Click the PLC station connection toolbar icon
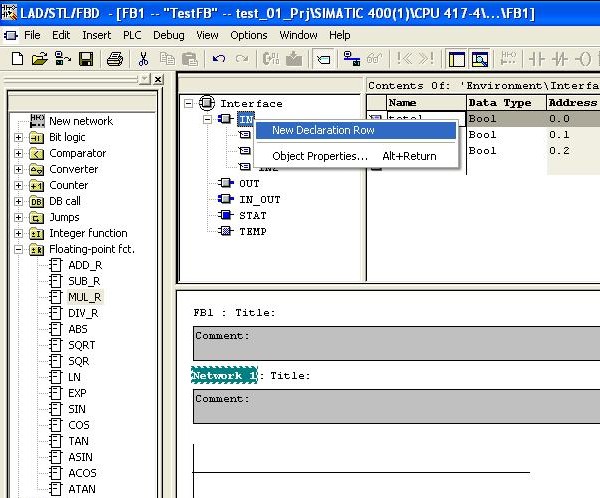The width and height of the screenshot is (600, 498). (352, 59)
